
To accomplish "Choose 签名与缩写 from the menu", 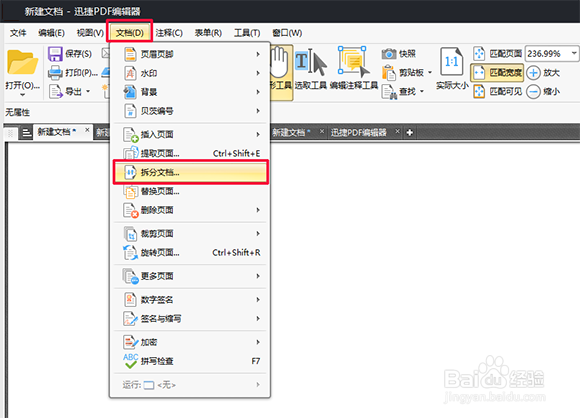I will pos(191,318).
